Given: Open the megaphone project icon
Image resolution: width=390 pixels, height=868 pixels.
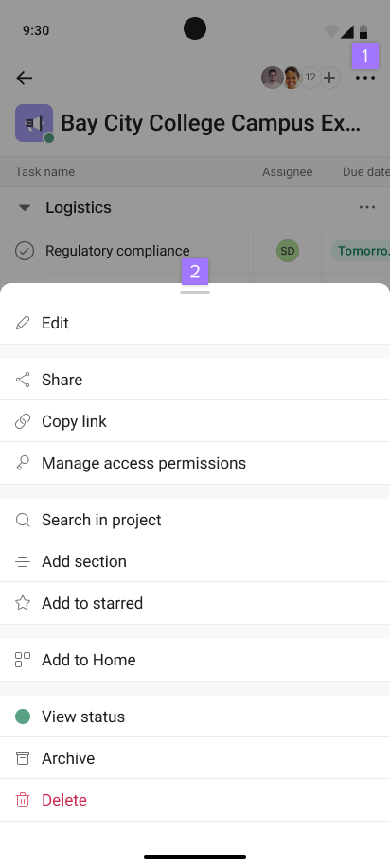Looking at the screenshot, I should (x=34, y=123).
